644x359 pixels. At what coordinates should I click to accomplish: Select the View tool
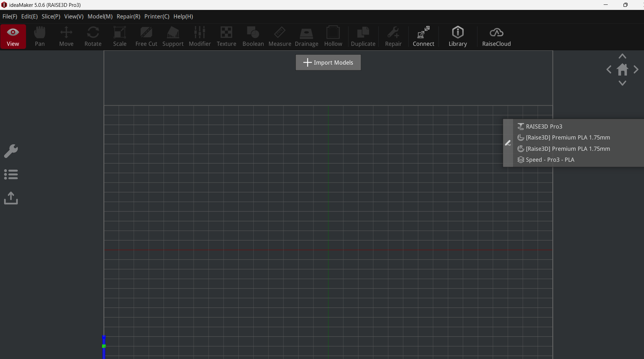(x=13, y=37)
